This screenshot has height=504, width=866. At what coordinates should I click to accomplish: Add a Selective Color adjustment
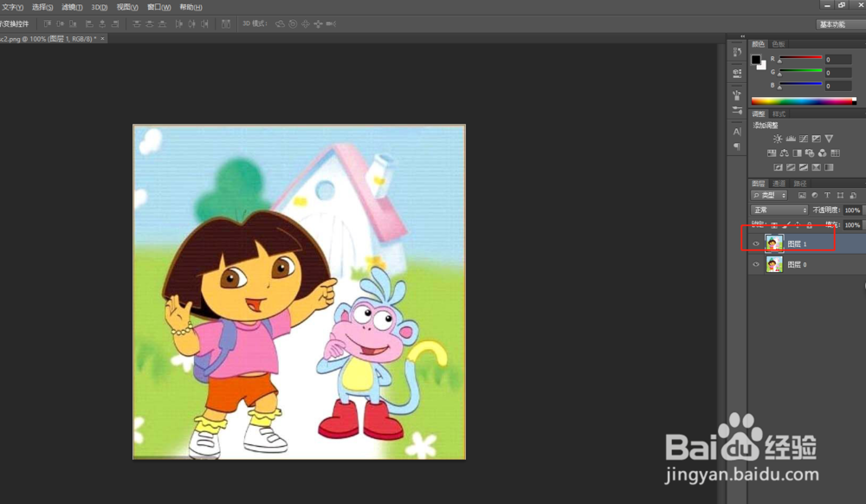pos(817,167)
